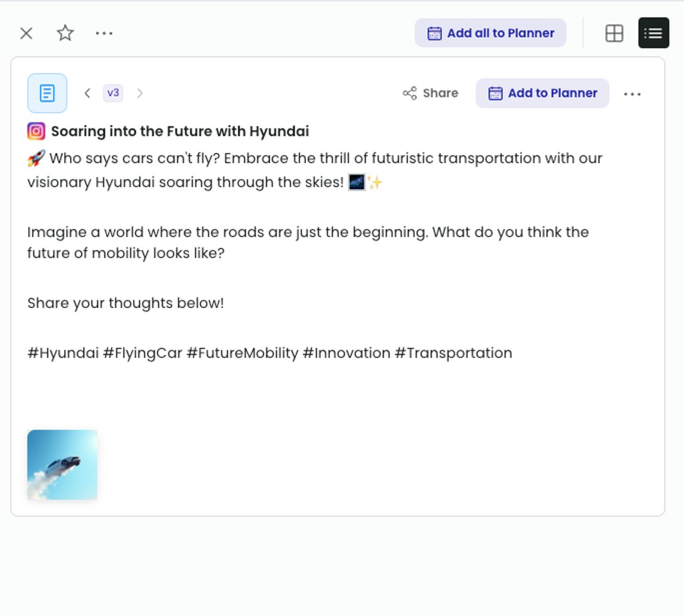
Task: Switch to list view layout
Action: click(653, 33)
